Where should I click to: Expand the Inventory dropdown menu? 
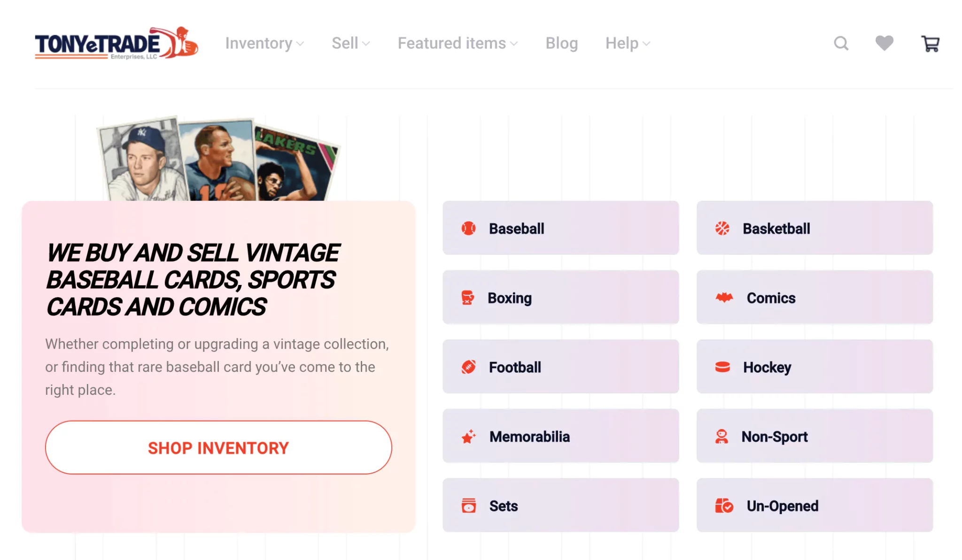[264, 43]
